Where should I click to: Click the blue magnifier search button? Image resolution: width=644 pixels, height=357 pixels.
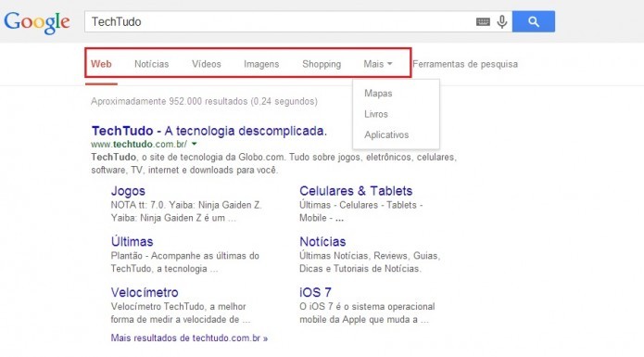[534, 21]
